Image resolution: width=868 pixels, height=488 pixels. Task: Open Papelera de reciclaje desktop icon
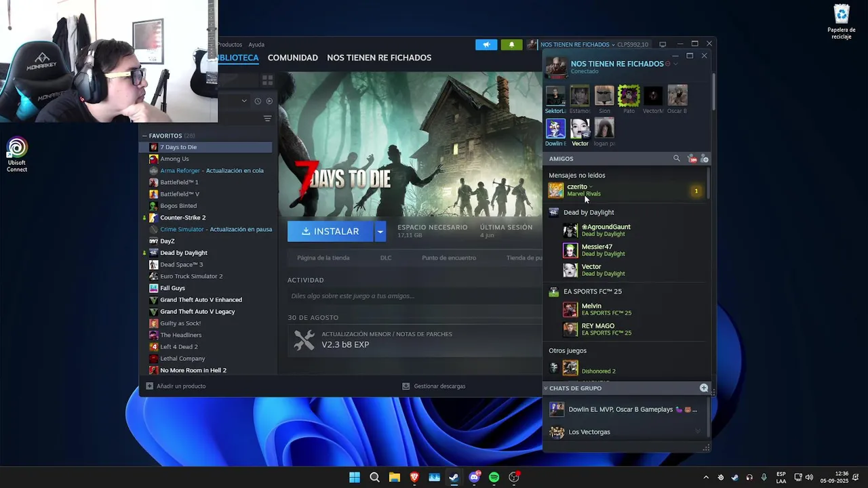pyautogui.click(x=841, y=22)
